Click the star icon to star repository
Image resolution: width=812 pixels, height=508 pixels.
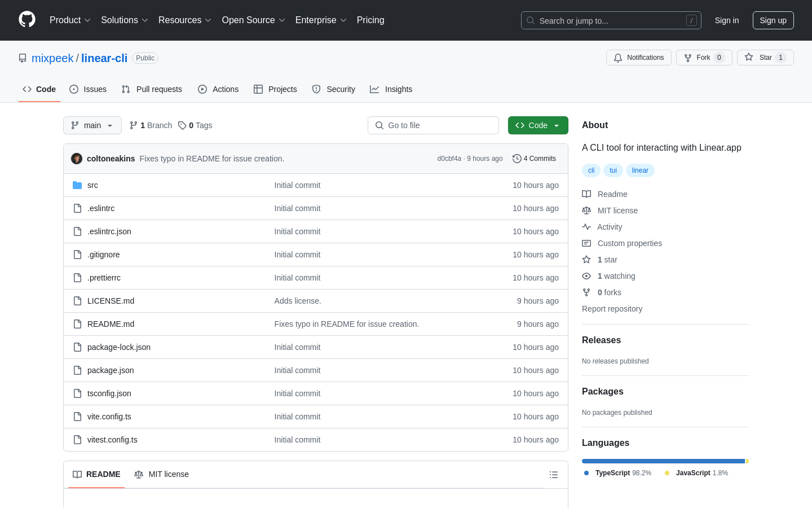click(x=749, y=57)
